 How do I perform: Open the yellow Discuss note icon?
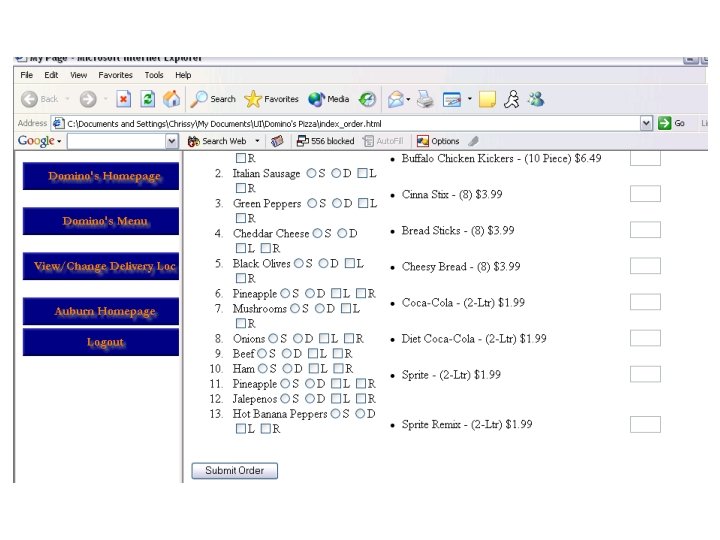tap(487, 99)
